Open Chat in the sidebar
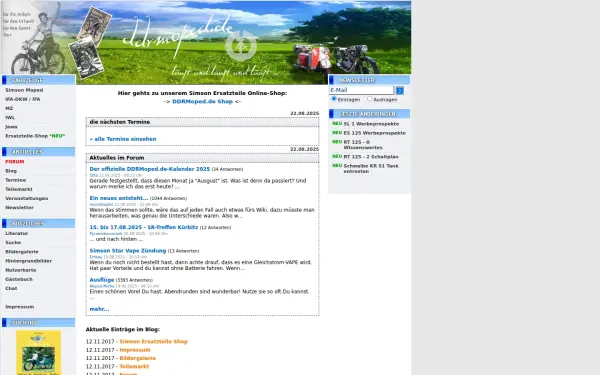Screen dimensions: 600x375 coord(11,289)
